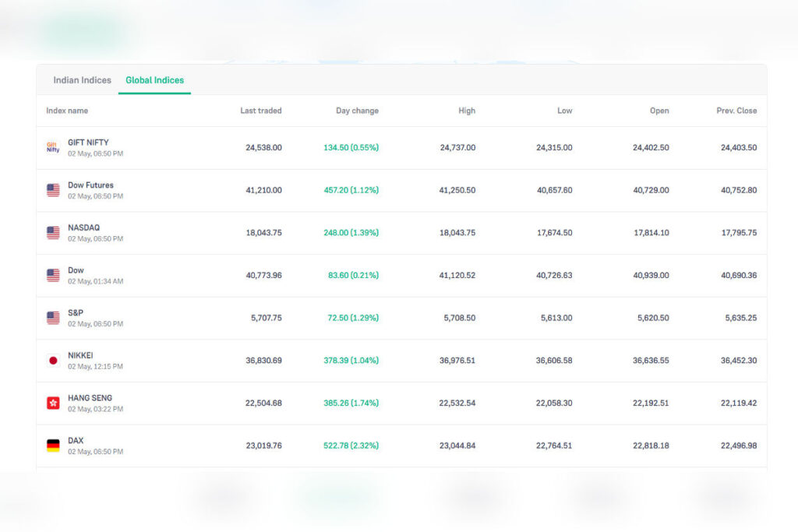Viewport: 798px width, 532px height.
Task: Click the US flag beside NASDAQ
Action: (x=53, y=233)
